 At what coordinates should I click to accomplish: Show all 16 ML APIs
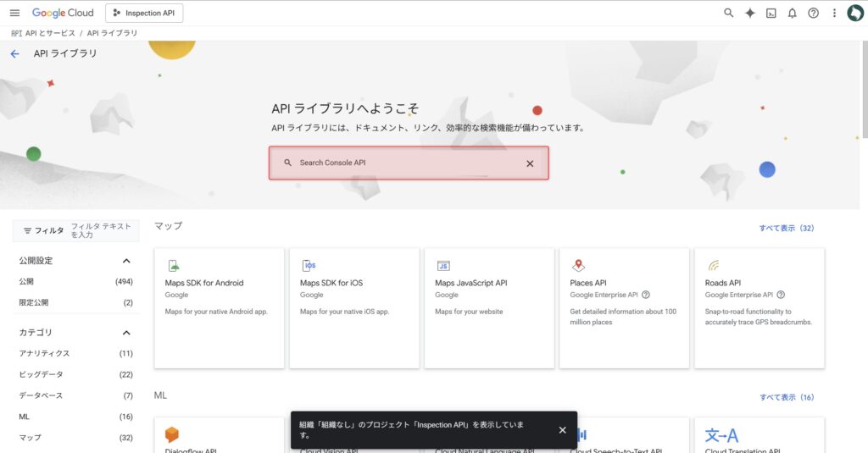tap(786, 397)
